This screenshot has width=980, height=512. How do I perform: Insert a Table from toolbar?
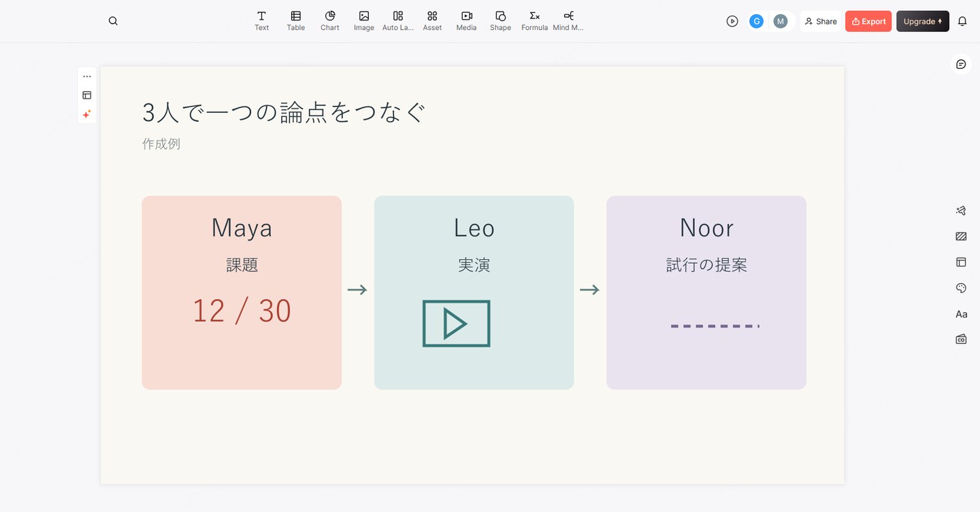point(296,21)
